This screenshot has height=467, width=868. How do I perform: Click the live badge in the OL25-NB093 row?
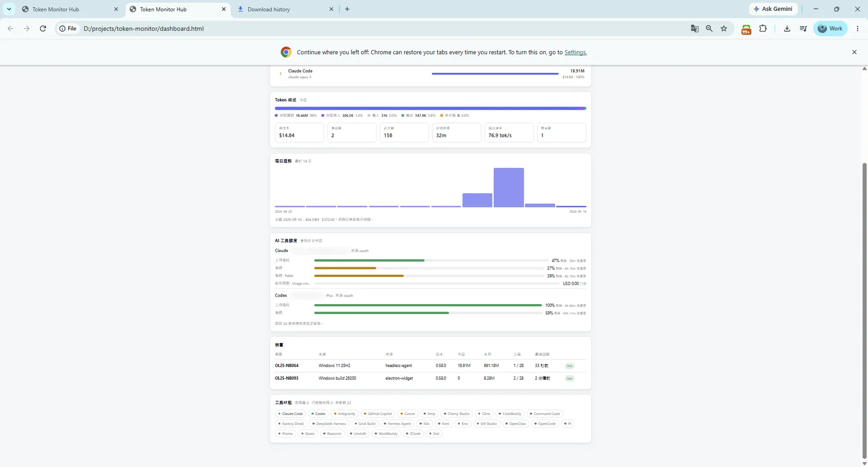point(570,378)
